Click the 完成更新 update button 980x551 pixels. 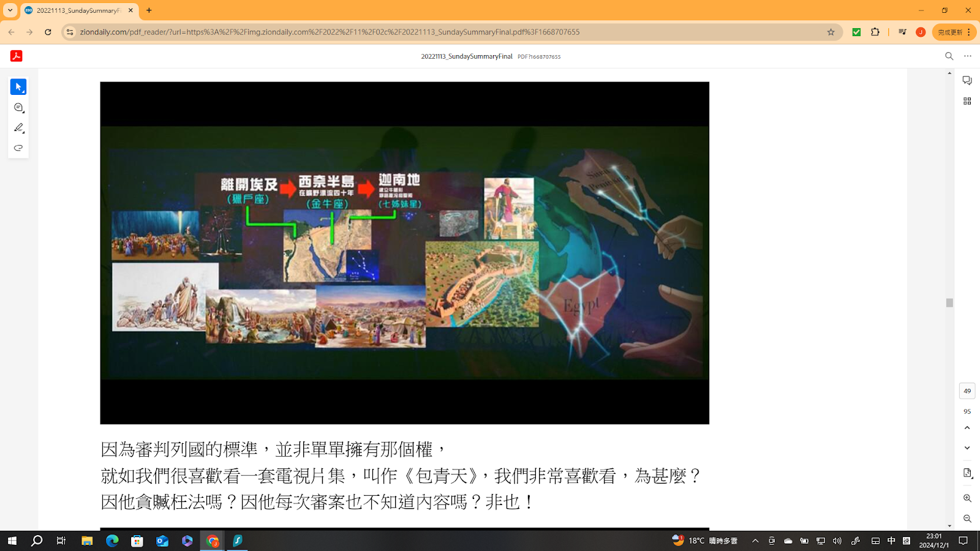[x=954, y=32]
